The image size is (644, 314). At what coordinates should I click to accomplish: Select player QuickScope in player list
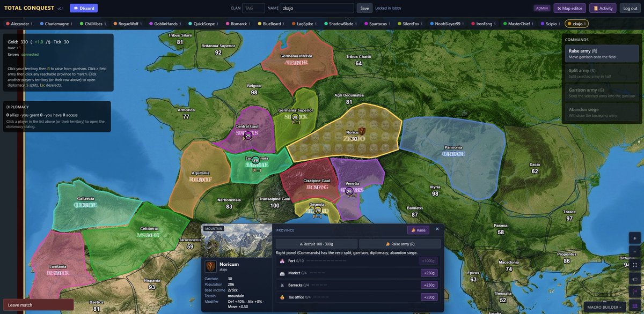pyautogui.click(x=203, y=24)
